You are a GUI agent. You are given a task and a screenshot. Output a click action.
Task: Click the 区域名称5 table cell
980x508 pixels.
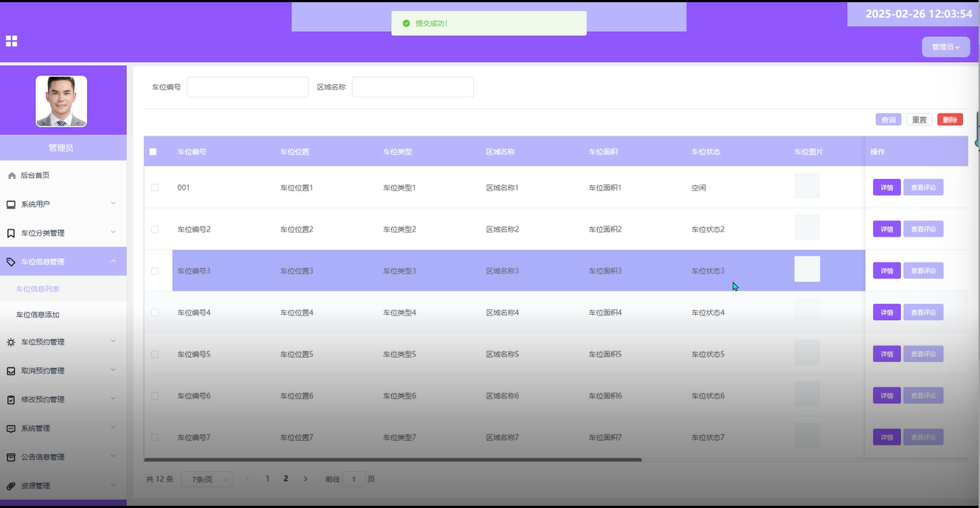(x=503, y=355)
